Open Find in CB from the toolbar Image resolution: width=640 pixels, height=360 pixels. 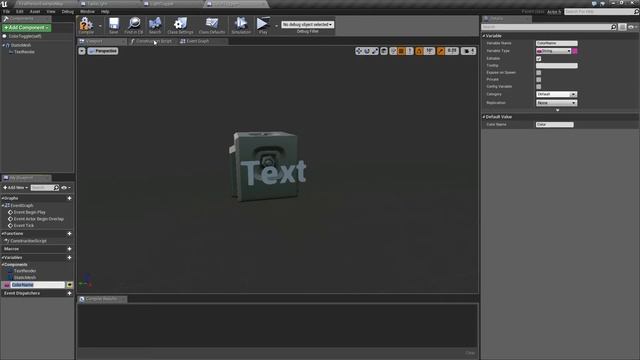(134, 23)
